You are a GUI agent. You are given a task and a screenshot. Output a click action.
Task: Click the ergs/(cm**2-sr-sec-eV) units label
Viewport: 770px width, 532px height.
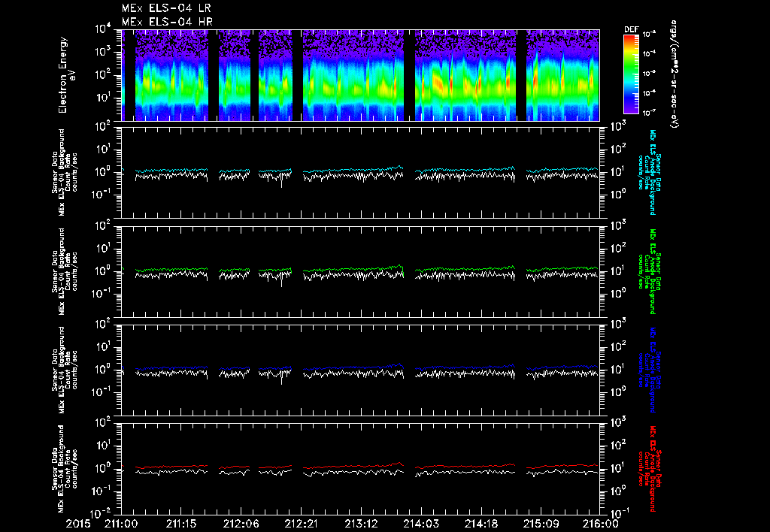676,75
